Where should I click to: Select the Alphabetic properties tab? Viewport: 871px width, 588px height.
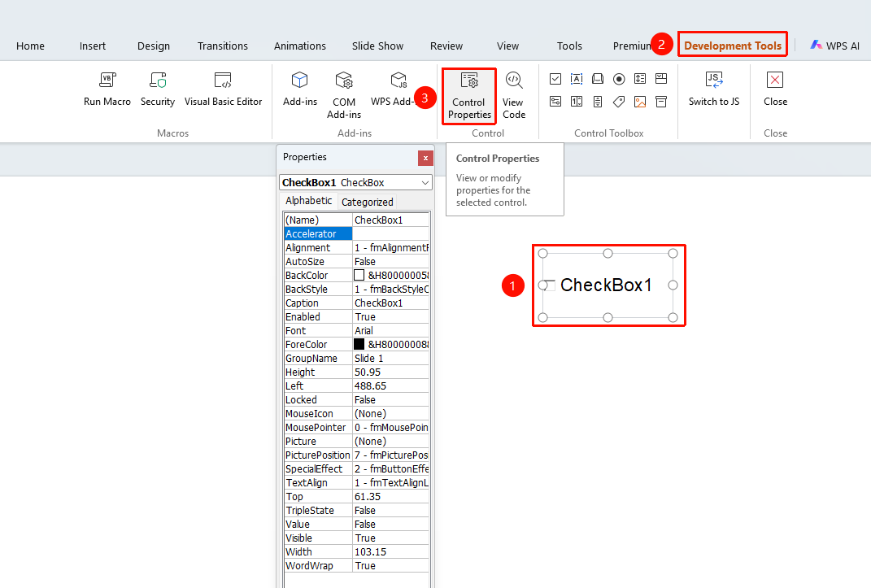(309, 201)
